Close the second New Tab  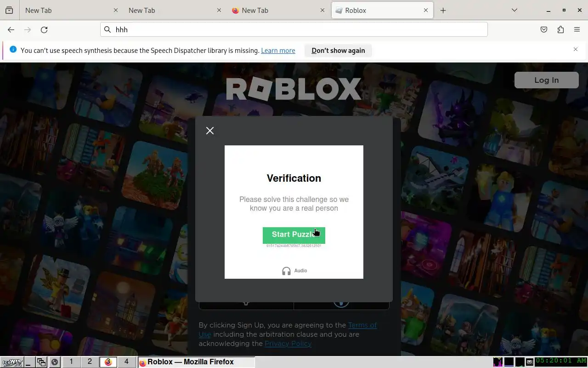point(219,10)
